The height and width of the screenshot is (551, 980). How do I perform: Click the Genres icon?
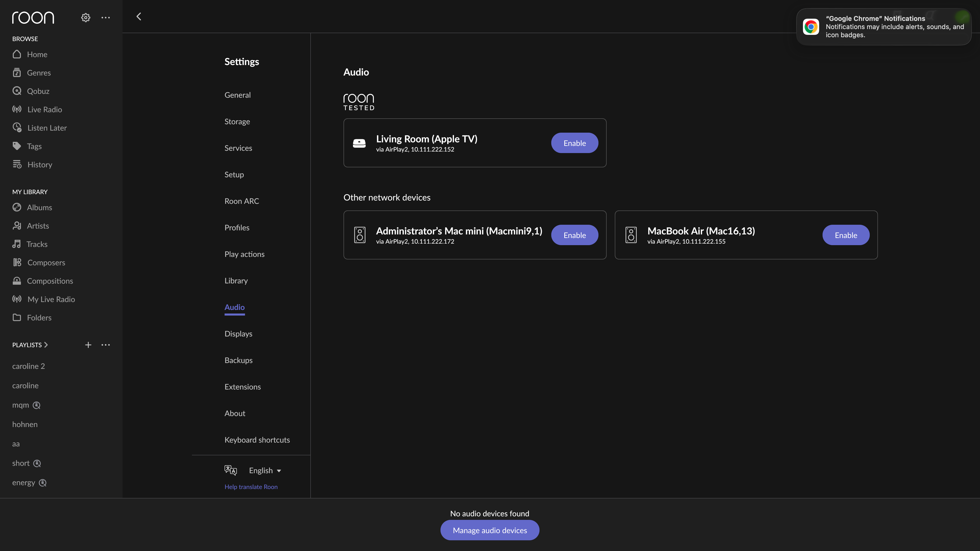[x=17, y=73]
